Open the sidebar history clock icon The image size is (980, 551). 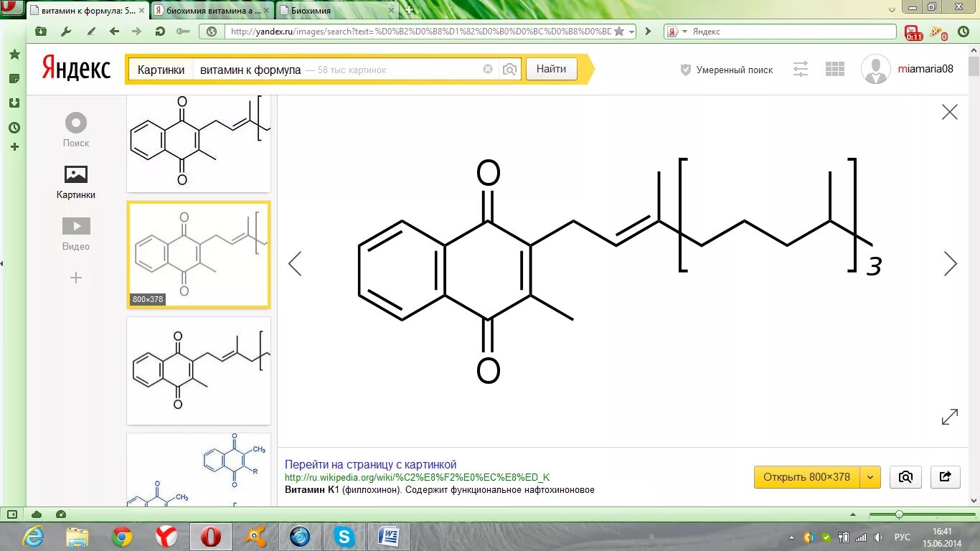point(14,128)
